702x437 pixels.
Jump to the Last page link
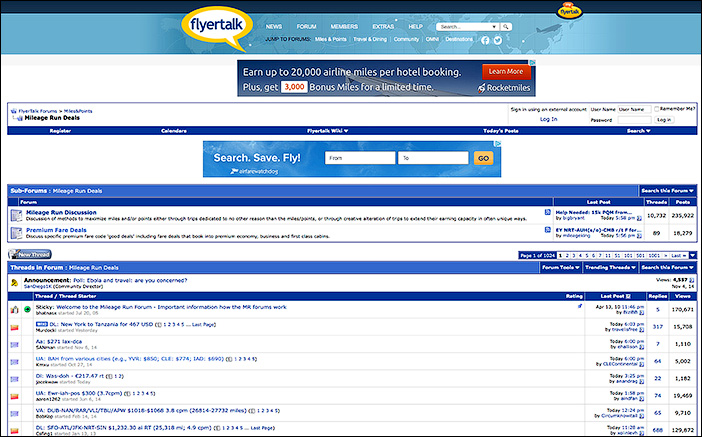click(x=679, y=255)
